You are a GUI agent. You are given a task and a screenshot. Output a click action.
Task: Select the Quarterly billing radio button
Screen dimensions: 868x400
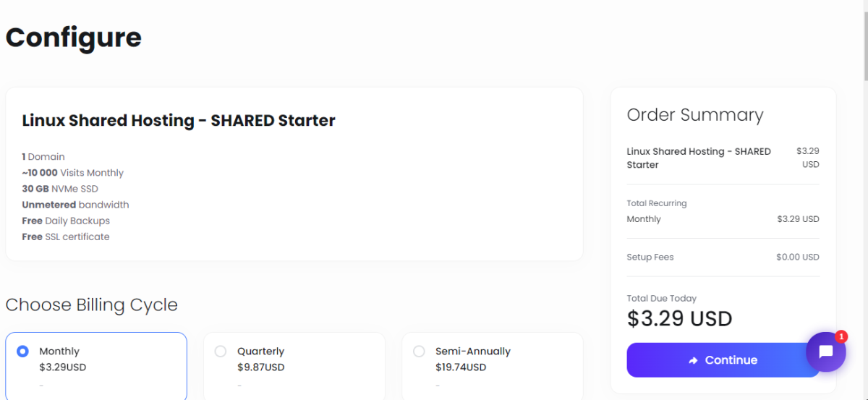pos(221,352)
